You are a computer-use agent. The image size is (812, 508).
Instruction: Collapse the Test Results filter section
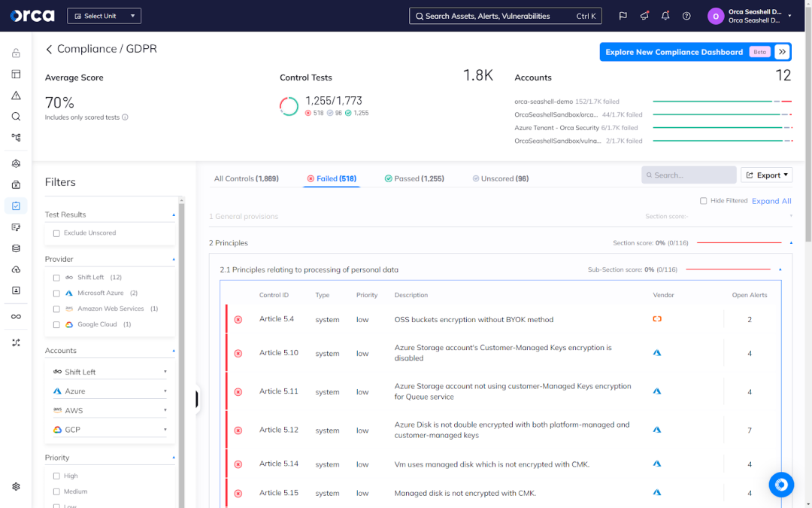tap(174, 214)
